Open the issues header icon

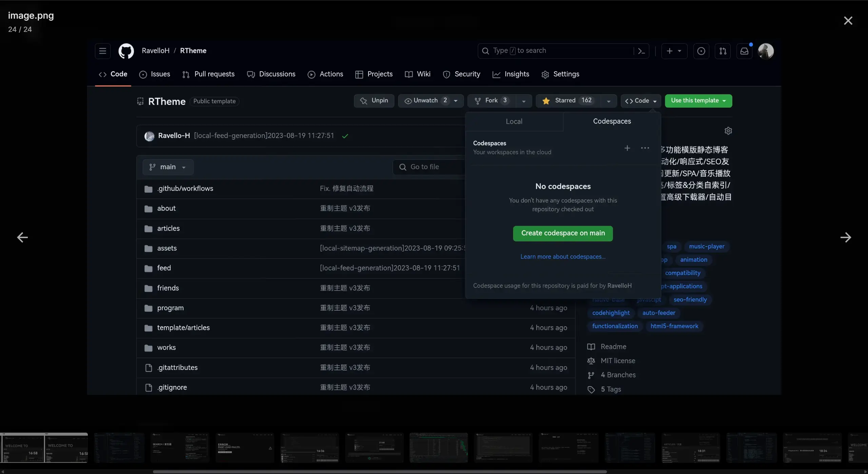tap(701, 51)
